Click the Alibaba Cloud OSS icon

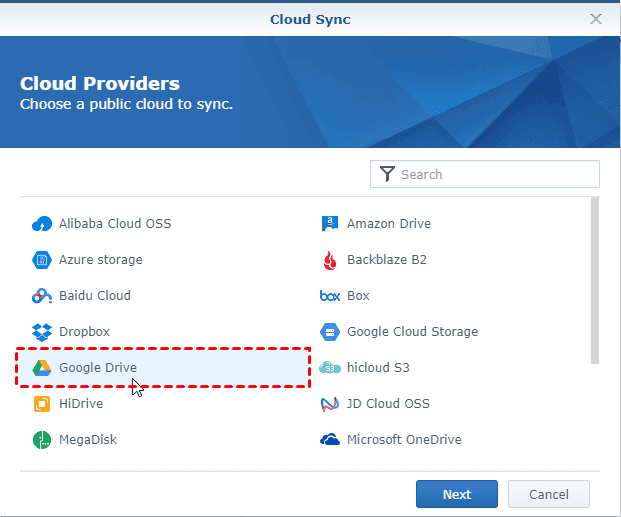point(41,224)
